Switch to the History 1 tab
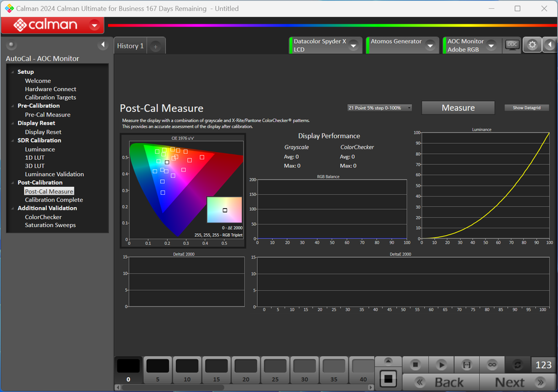This screenshot has height=392, width=558. click(130, 46)
